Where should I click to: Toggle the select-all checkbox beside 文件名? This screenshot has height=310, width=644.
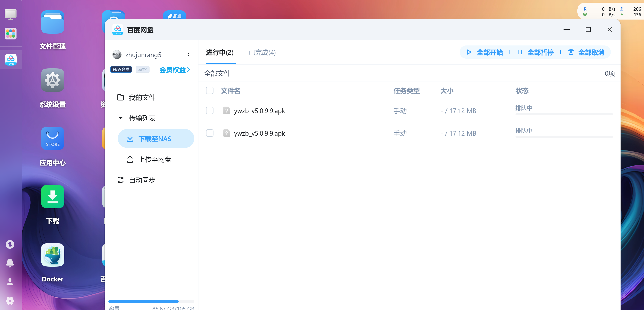pos(210,90)
